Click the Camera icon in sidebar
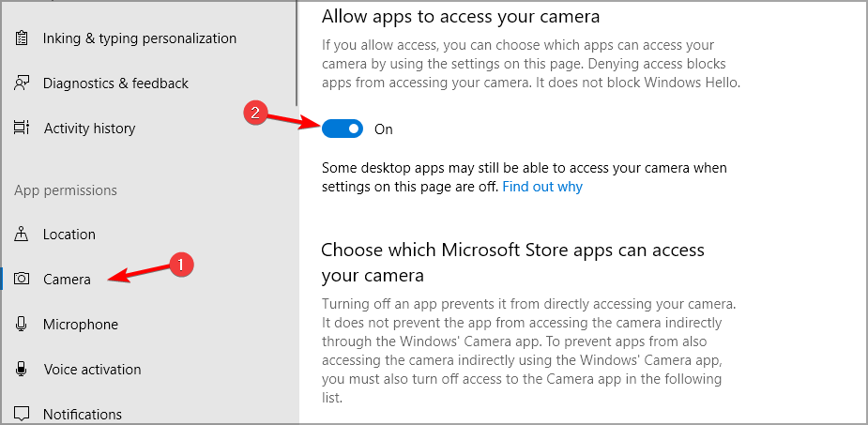The height and width of the screenshot is (425, 868). (x=21, y=279)
